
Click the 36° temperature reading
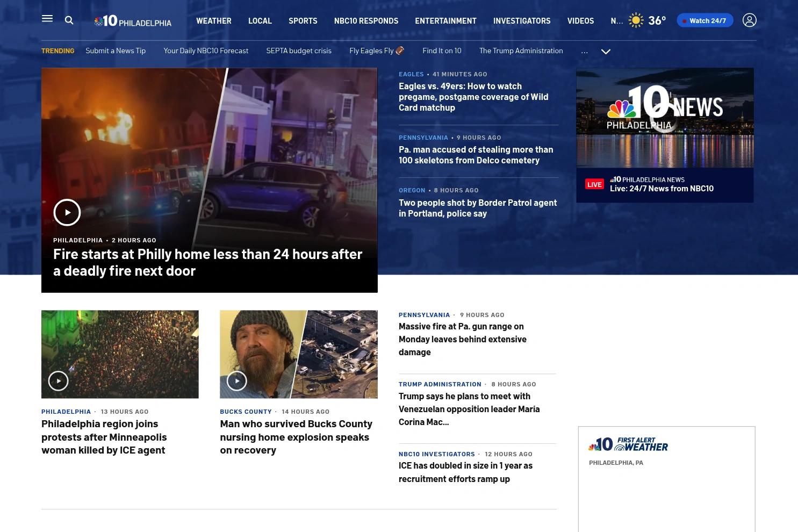657,20
